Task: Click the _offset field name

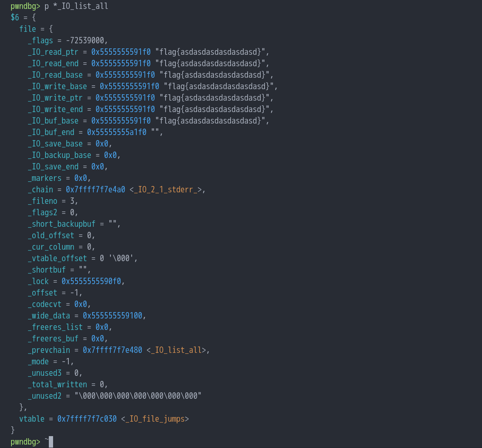Action: point(42,293)
